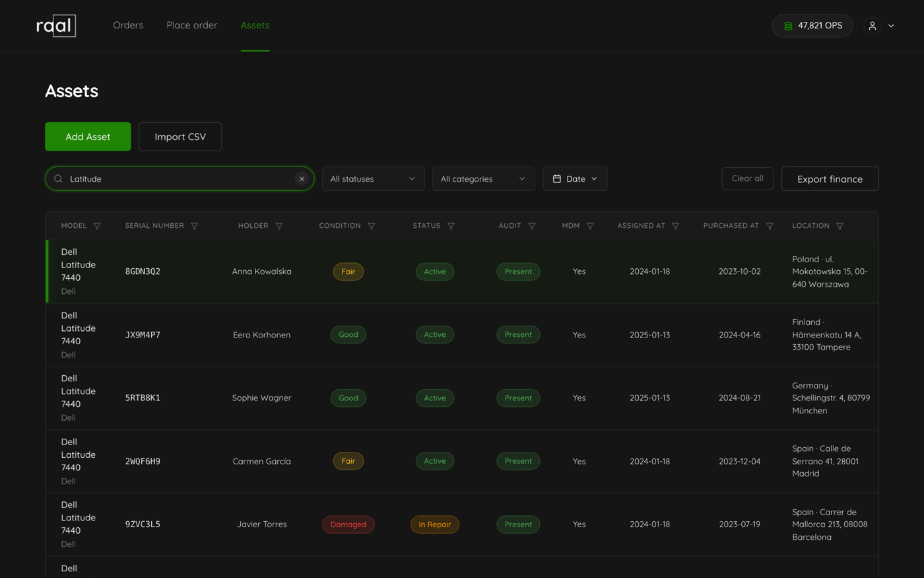
Task: Go to the Orders tab
Action: pos(128,25)
